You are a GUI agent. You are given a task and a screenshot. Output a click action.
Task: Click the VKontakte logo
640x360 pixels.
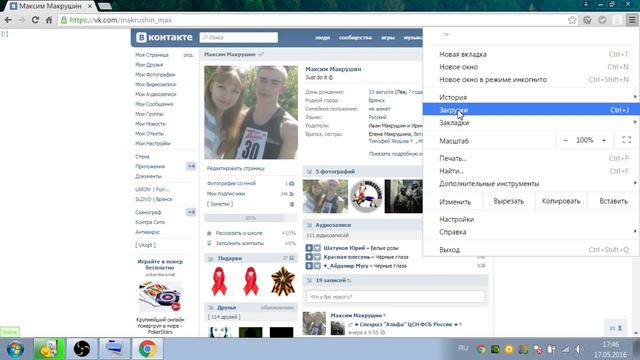(164, 37)
